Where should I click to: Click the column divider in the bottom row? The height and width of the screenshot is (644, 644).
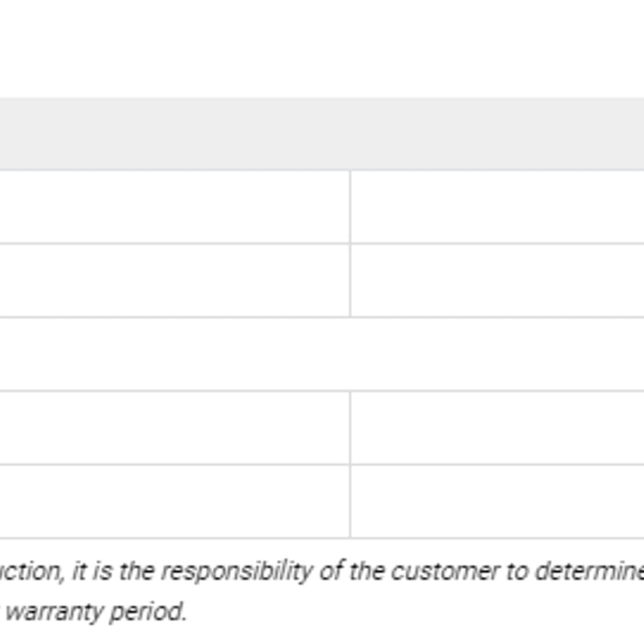click(350, 501)
